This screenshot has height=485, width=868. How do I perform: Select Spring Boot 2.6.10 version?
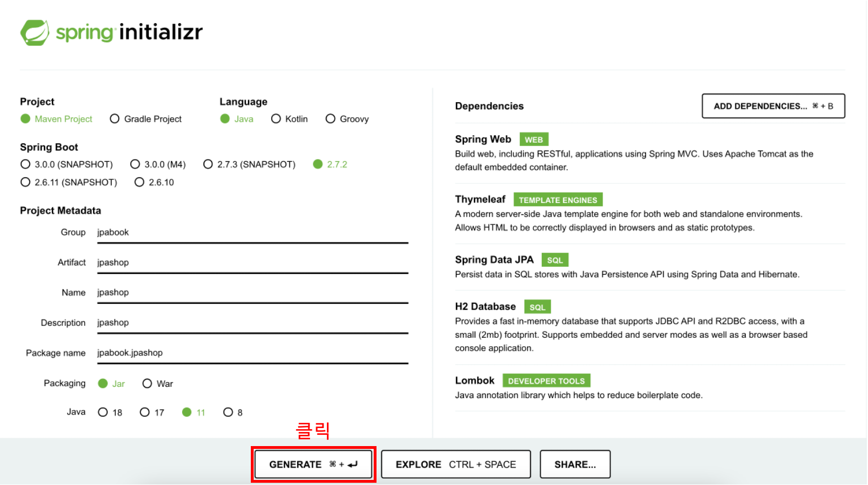(x=139, y=182)
